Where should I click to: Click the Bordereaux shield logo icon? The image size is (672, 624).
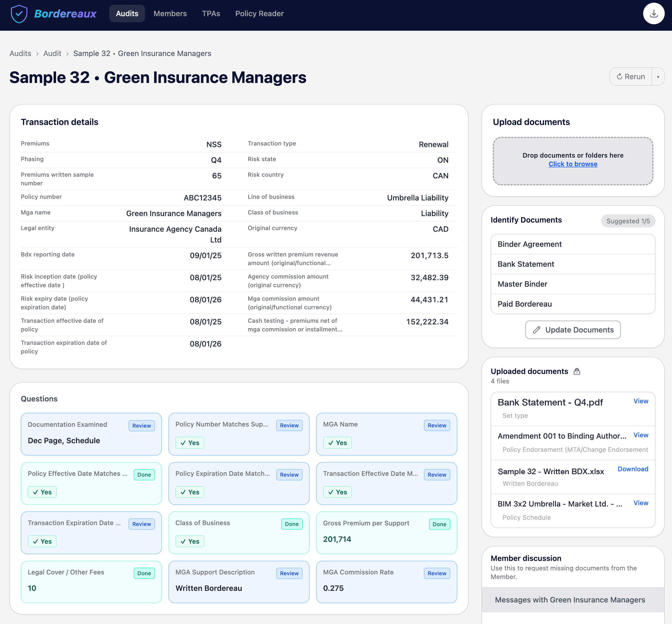point(19,14)
